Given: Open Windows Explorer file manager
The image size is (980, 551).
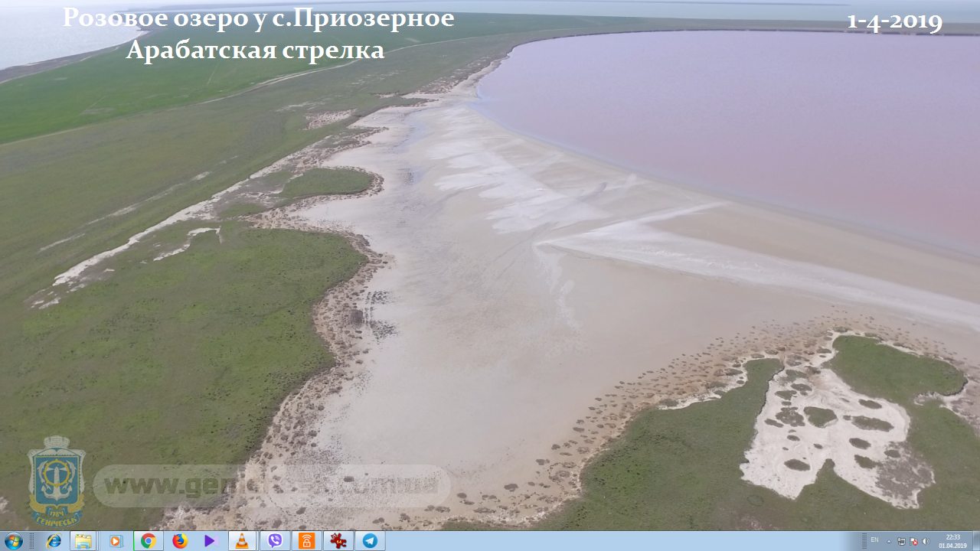Looking at the screenshot, I should click(x=83, y=541).
